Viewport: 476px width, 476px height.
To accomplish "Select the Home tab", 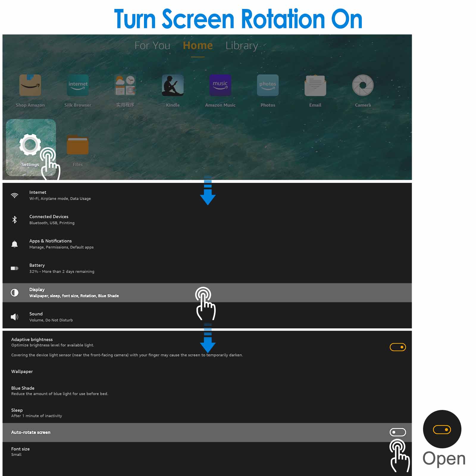I will click(198, 46).
